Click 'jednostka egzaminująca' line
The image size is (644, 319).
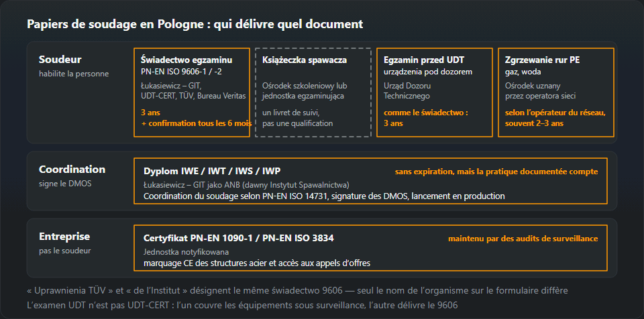point(303,96)
